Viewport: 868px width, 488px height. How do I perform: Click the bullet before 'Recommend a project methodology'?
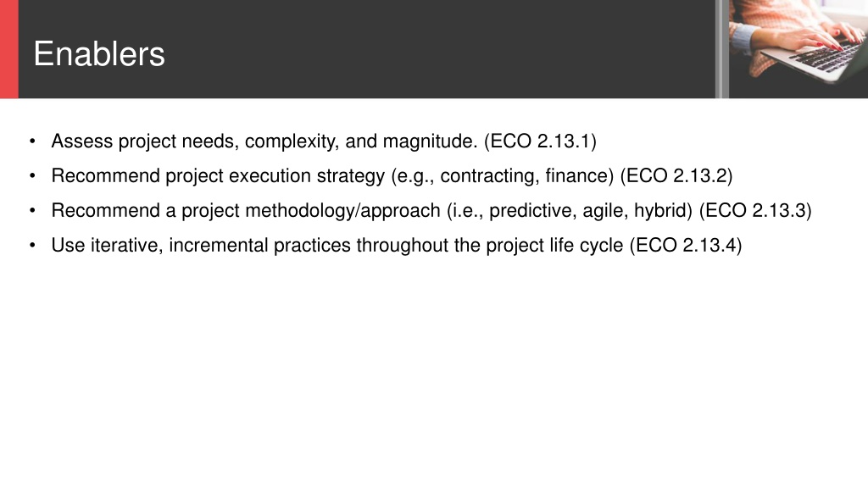tap(32, 211)
